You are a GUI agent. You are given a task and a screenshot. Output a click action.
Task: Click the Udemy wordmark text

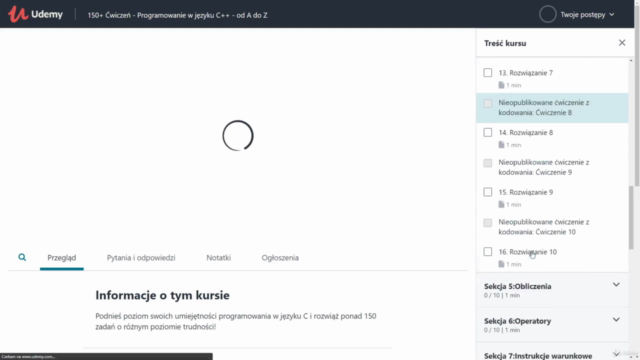(x=47, y=14)
